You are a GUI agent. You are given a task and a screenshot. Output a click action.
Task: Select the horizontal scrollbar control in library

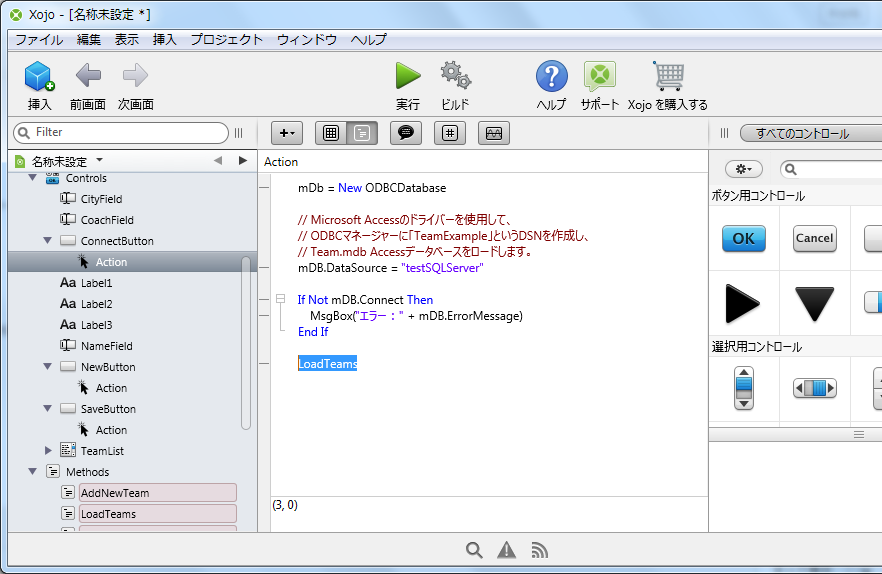click(814, 388)
